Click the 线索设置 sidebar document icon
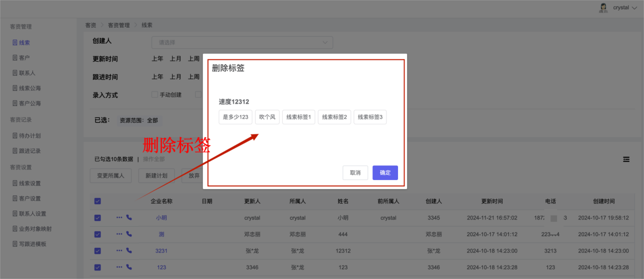This screenshot has height=279, width=644. [15, 183]
